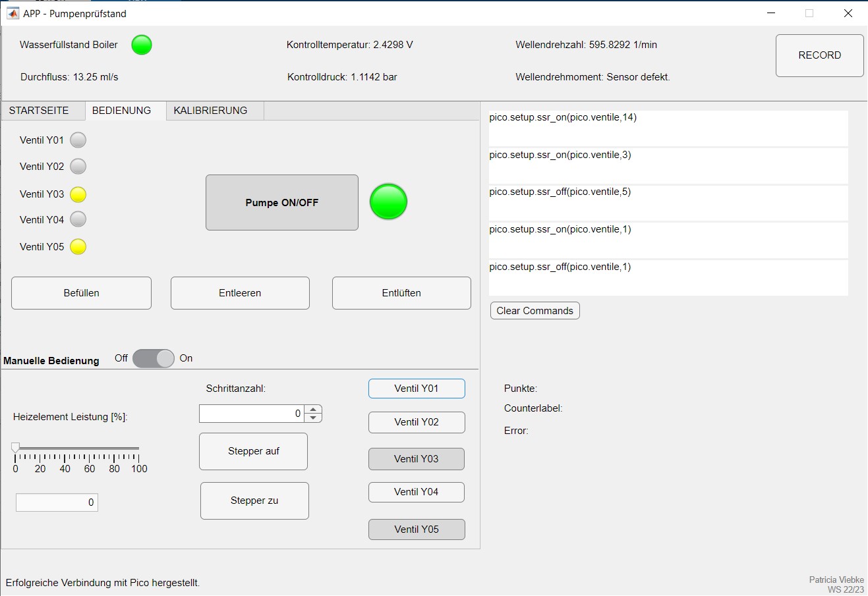Click the yellow Ventil Y03 indicator lamp

point(78,194)
